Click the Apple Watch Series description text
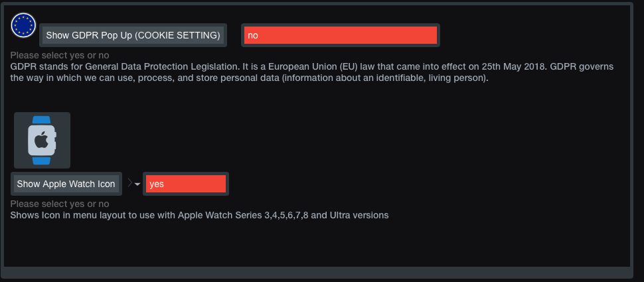644x282 pixels. [199, 215]
